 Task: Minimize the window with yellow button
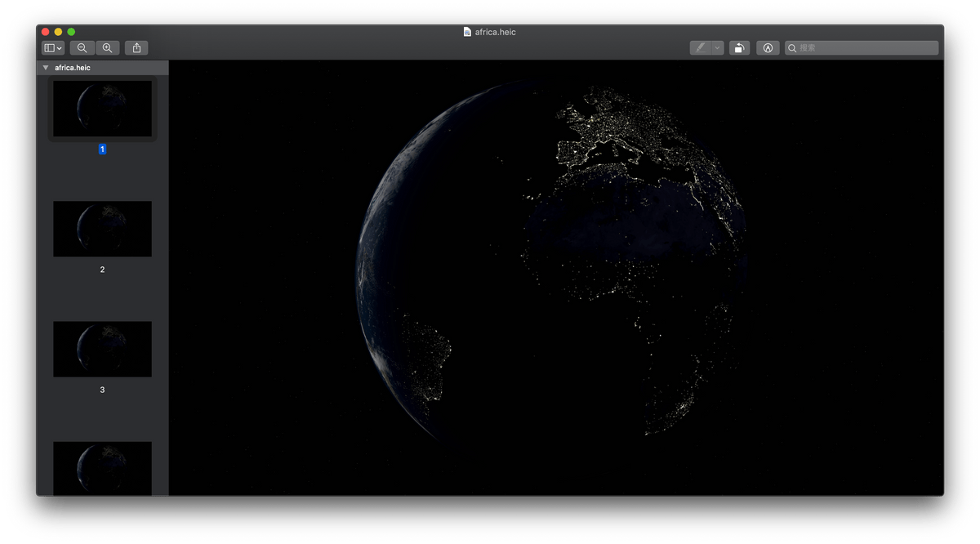click(58, 32)
